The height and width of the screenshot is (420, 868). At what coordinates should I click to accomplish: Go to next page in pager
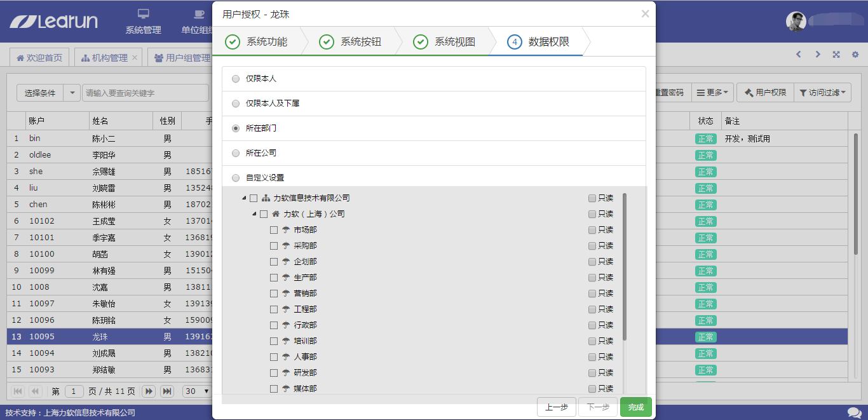(149, 391)
